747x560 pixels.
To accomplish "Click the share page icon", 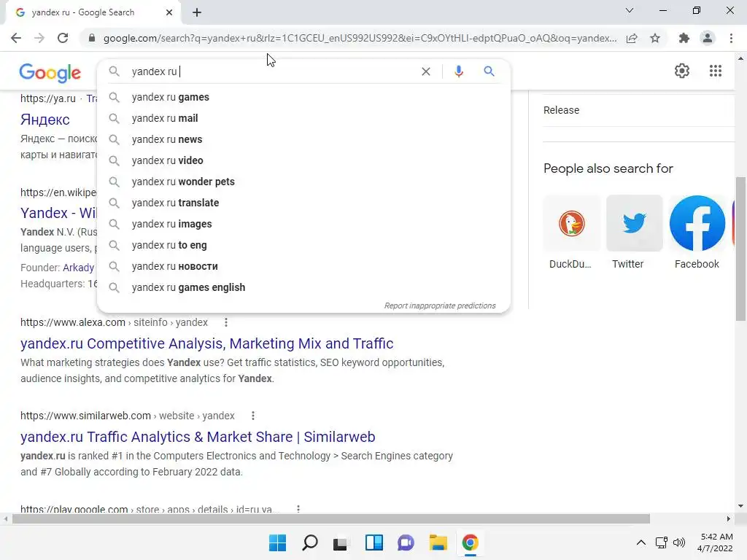I will pos(632,38).
